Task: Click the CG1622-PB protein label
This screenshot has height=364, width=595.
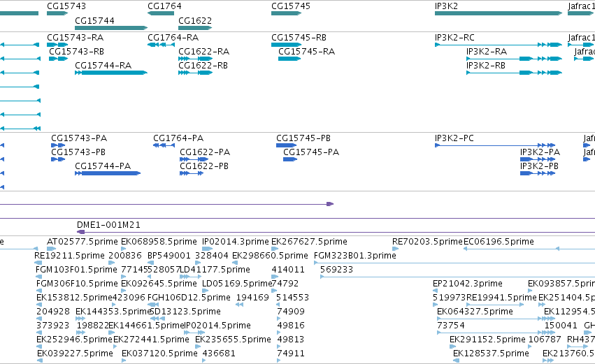Action: point(204,166)
